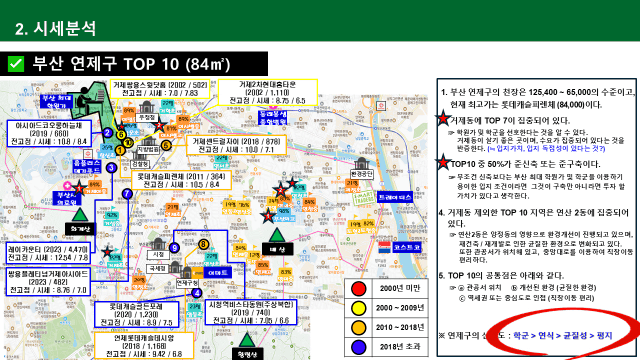Select the blue number 4 map marker
The width and height of the screenshot is (640, 360).
(197, 293)
